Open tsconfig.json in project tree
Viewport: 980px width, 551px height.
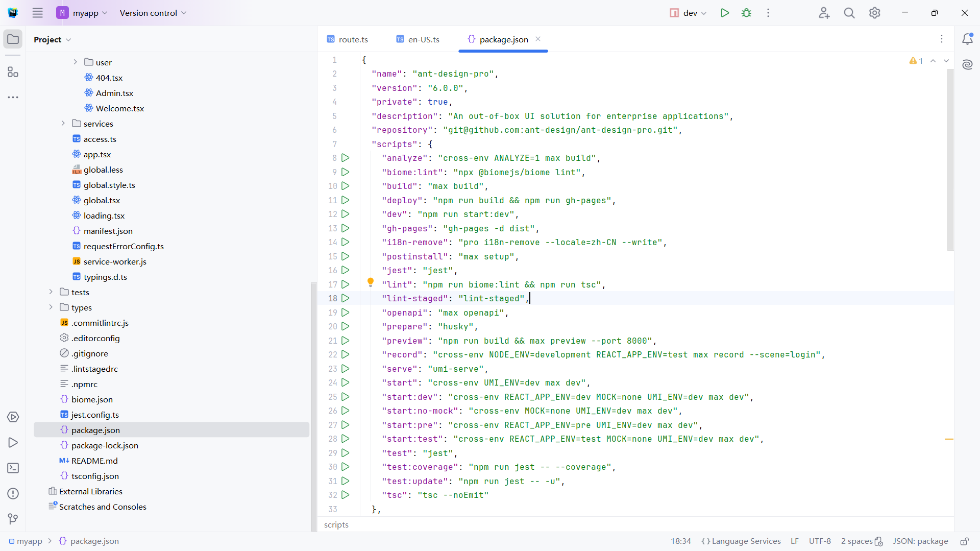click(95, 476)
